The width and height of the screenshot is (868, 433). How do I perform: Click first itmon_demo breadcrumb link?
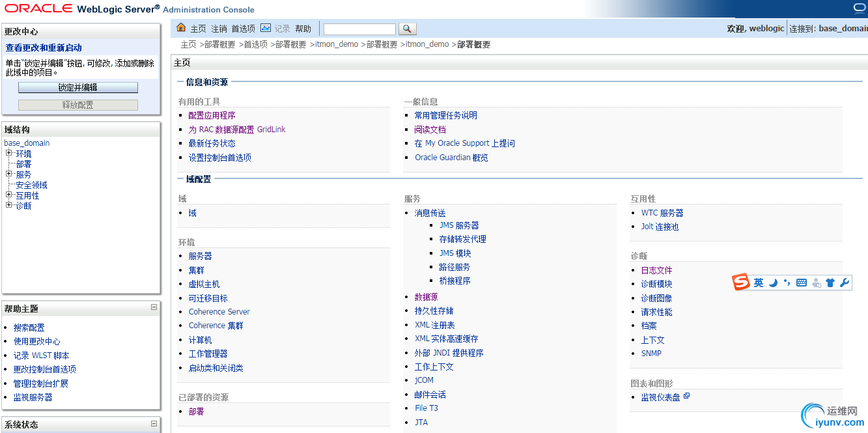coord(337,44)
